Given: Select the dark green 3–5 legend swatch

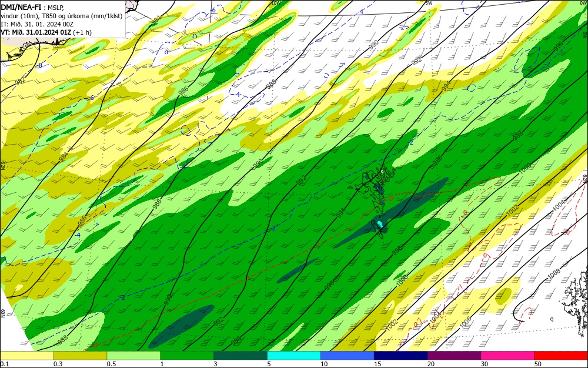Looking at the screenshot, I should 240,355.
